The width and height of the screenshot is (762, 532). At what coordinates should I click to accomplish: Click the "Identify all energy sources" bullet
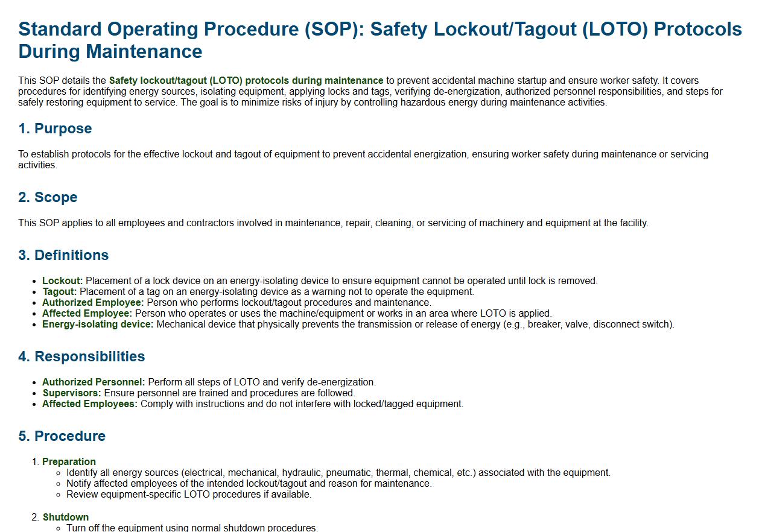pos(338,473)
